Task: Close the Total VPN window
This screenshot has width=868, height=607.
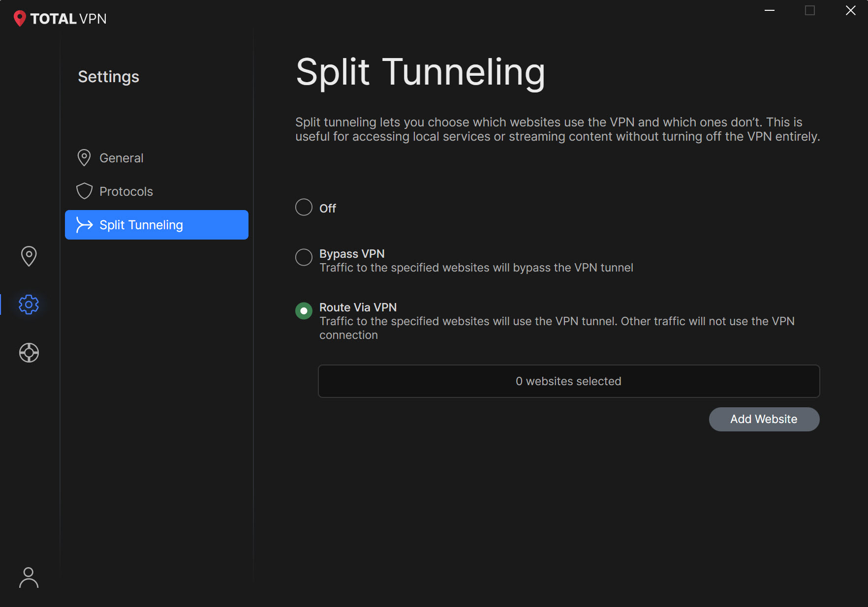Action: coord(851,10)
